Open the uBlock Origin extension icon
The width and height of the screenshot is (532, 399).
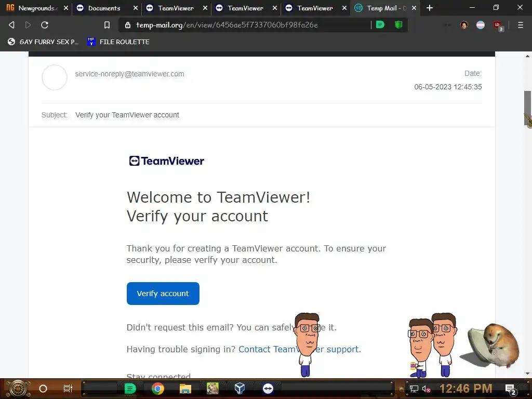coord(498,25)
